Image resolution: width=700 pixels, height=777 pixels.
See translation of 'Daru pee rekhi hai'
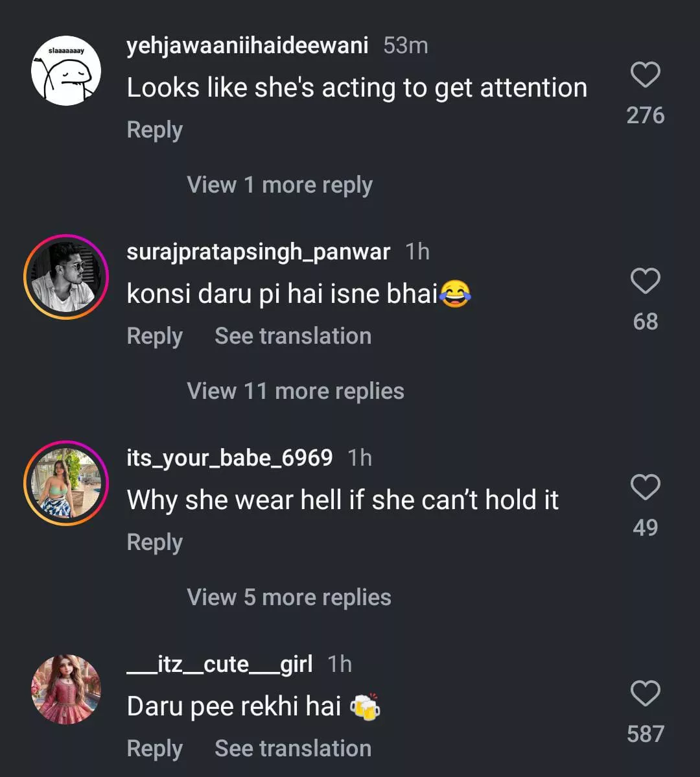click(x=293, y=748)
